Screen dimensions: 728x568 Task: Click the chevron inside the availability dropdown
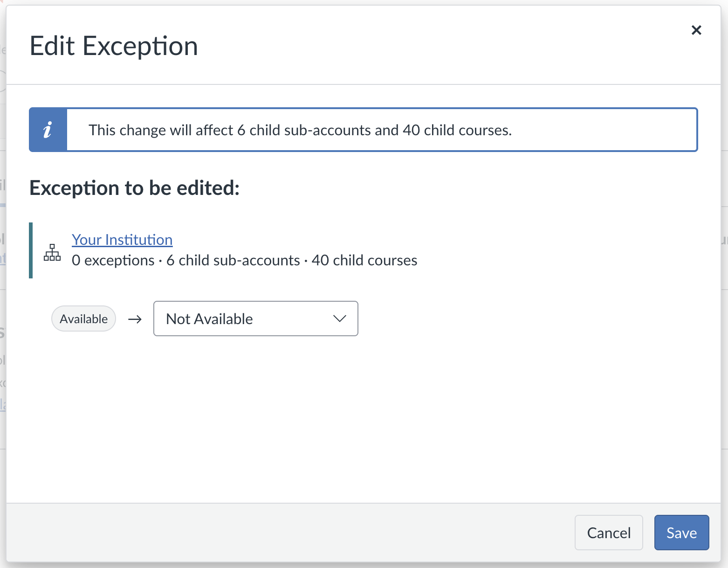pyautogui.click(x=340, y=319)
